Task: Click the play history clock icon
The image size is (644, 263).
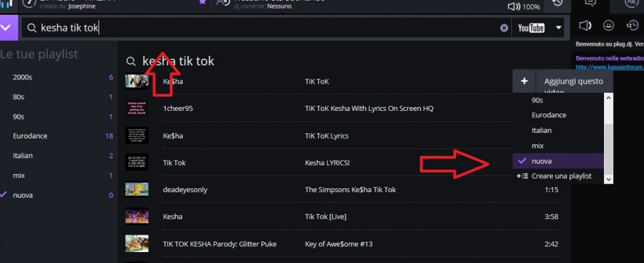Action: pyautogui.click(x=558, y=4)
